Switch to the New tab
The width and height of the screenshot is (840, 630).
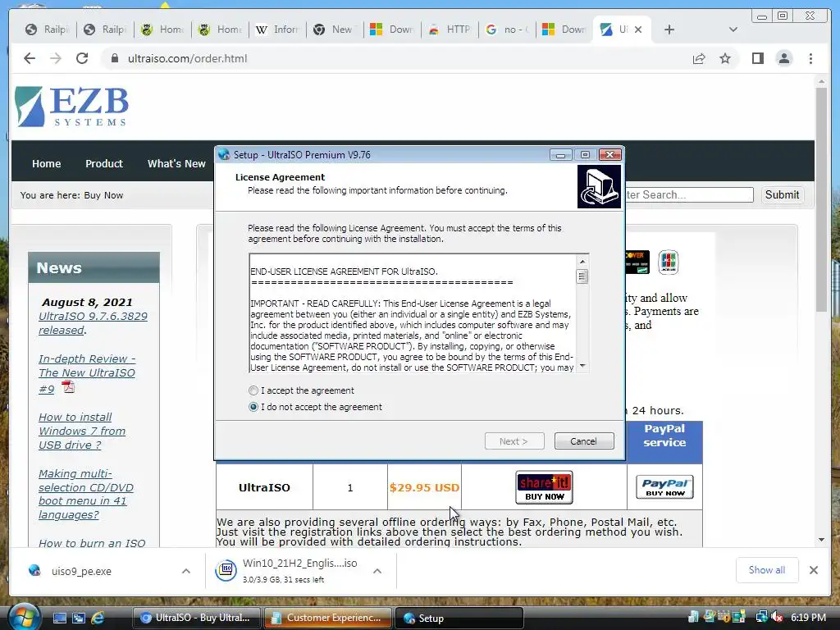coord(335,30)
